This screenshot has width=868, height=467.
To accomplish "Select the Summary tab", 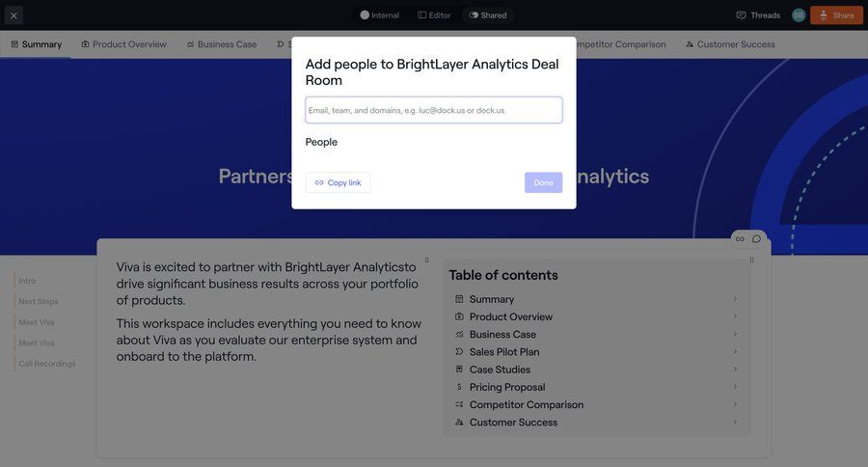I will (36, 44).
